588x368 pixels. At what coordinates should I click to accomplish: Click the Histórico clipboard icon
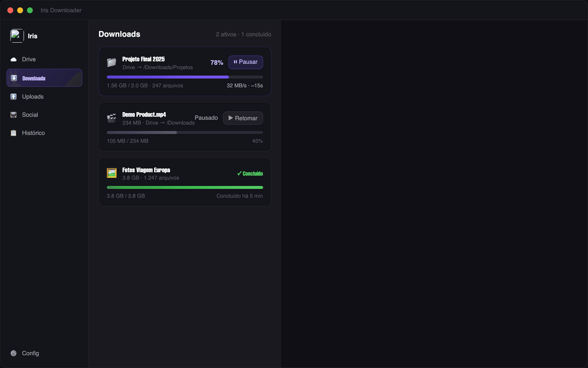pyautogui.click(x=13, y=133)
